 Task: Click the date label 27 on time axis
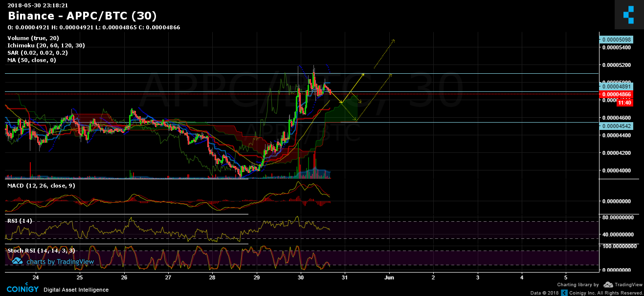[x=168, y=277]
